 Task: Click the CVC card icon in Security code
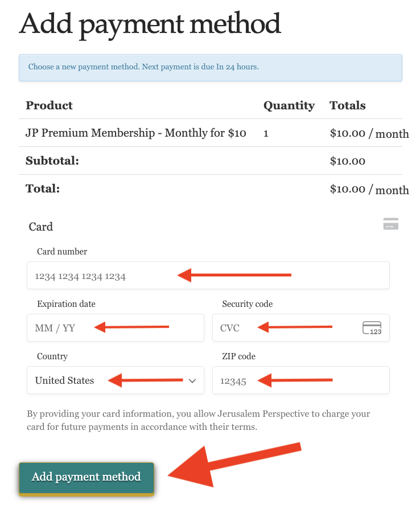[372, 328]
